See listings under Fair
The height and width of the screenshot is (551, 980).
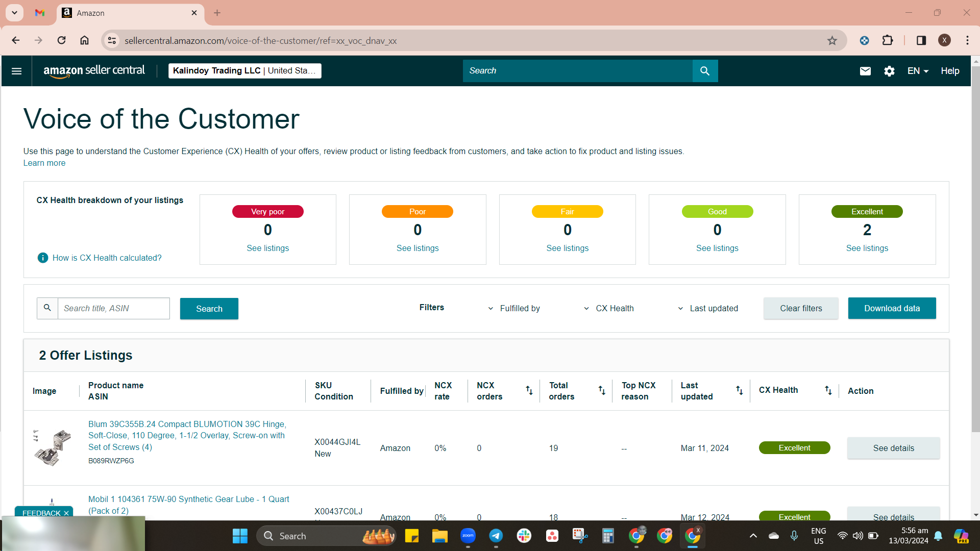point(568,248)
